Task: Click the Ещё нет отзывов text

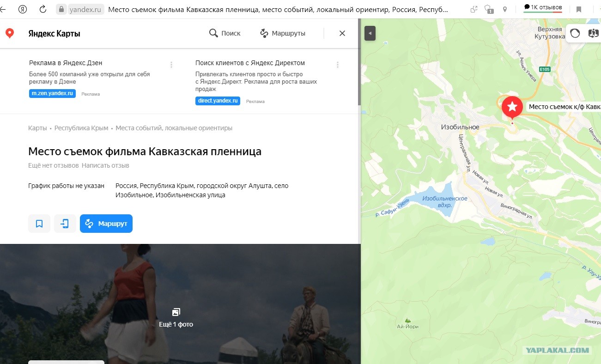Action: 54,165
